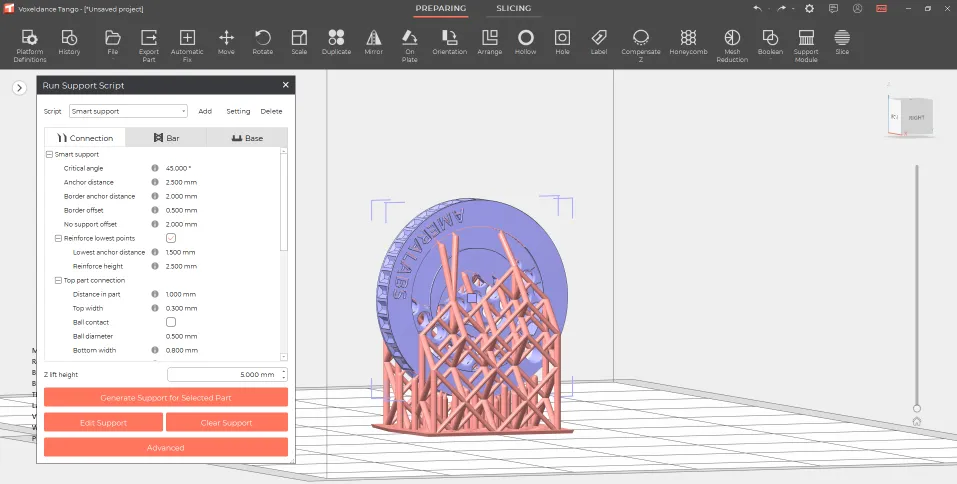
Task: Expand the left side panel arrow
Action: (20, 88)
